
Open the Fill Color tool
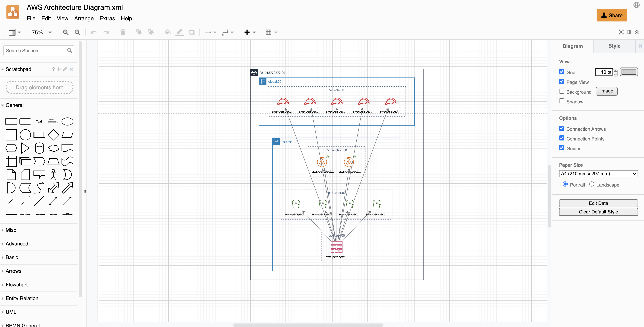[x=167, y=32]
